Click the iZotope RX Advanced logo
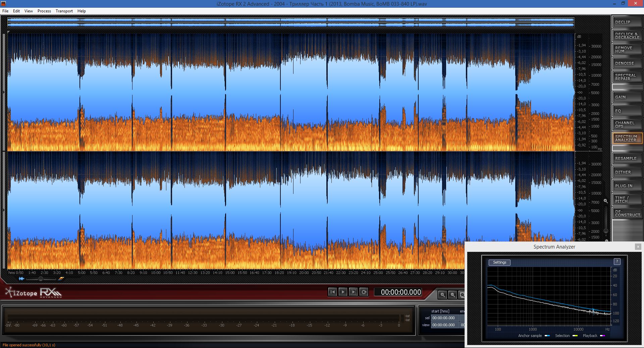 [34, 293]
